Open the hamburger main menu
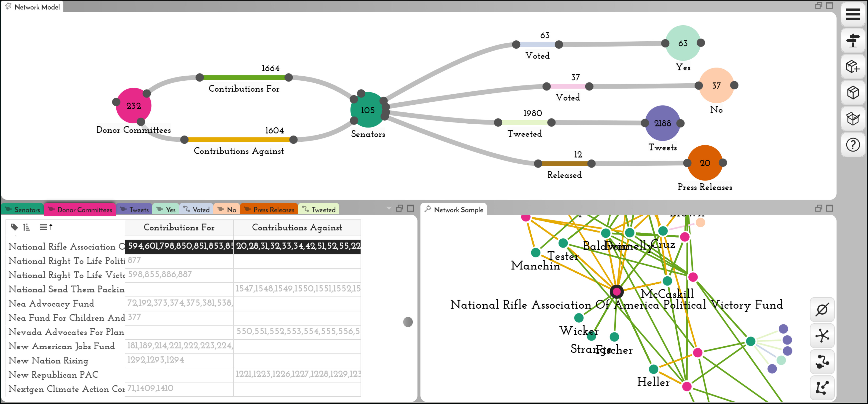Screen dimensions: 868x404 coord(853,14)
